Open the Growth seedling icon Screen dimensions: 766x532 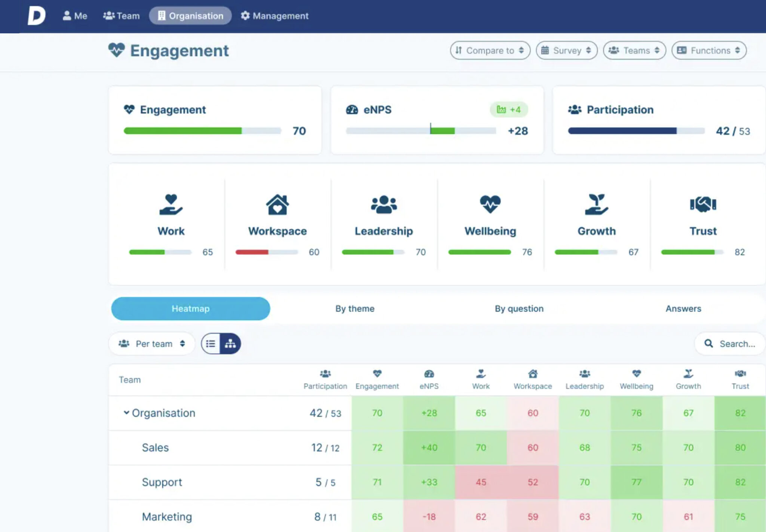(x=597, y=205)
